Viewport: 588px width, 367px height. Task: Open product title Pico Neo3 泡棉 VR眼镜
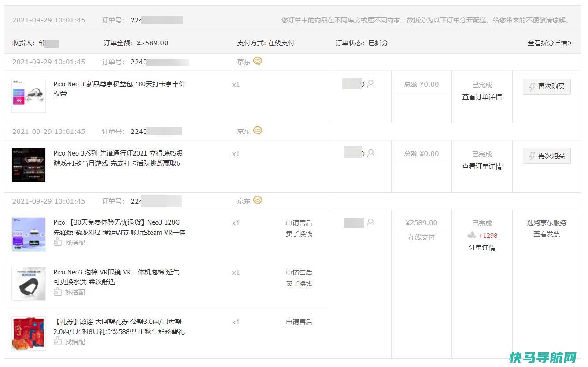pos(117,277)
